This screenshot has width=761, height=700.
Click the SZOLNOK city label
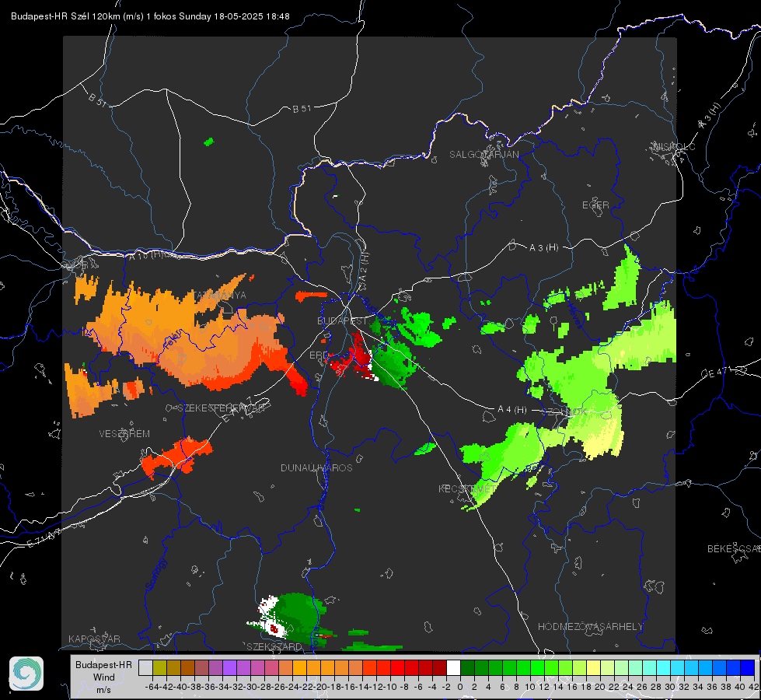[x=564, y=411]
